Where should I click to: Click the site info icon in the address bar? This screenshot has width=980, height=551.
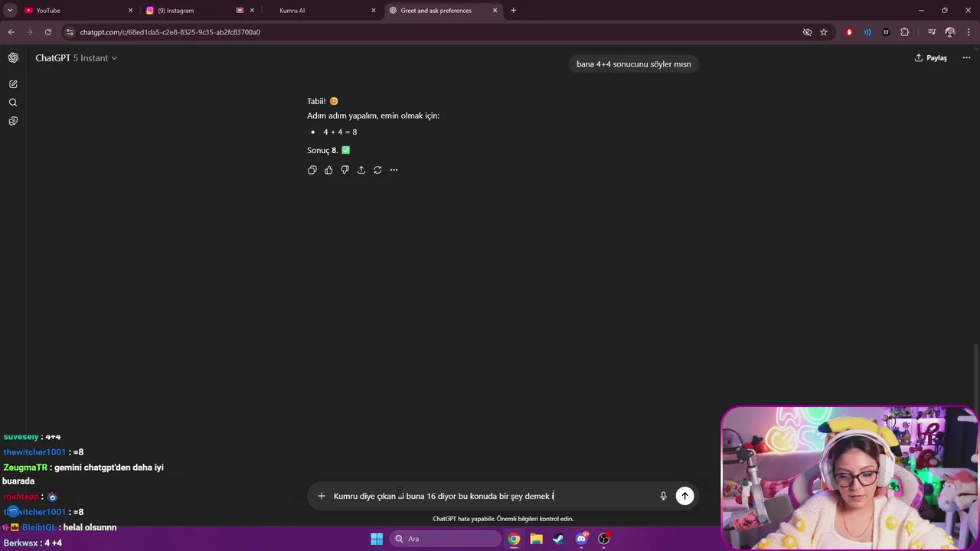click(70, 32)
